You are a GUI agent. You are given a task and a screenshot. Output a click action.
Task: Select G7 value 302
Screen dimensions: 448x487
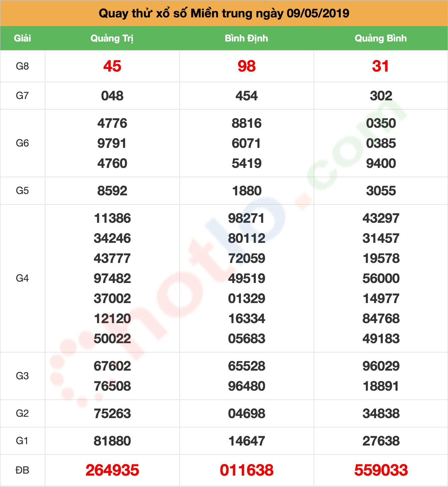coord(381,96)
